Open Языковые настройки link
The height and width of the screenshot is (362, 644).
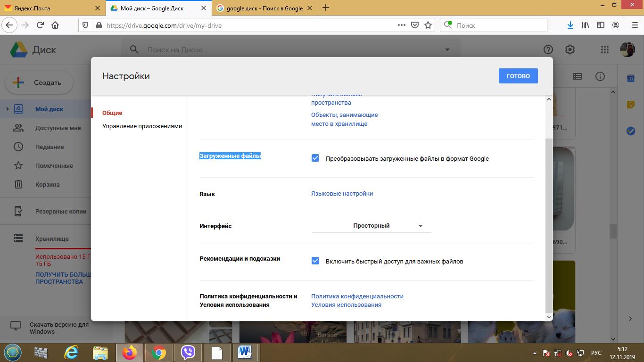pos(342,194)
